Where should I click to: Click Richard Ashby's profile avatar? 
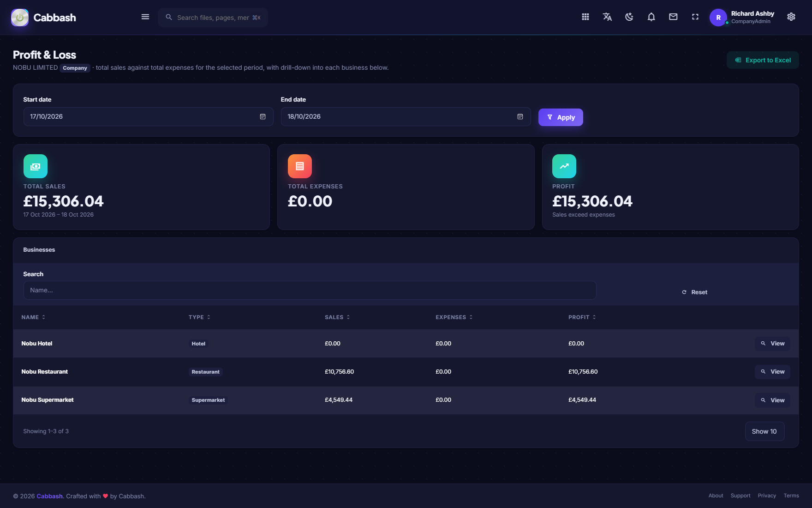(x=718, y=18)
